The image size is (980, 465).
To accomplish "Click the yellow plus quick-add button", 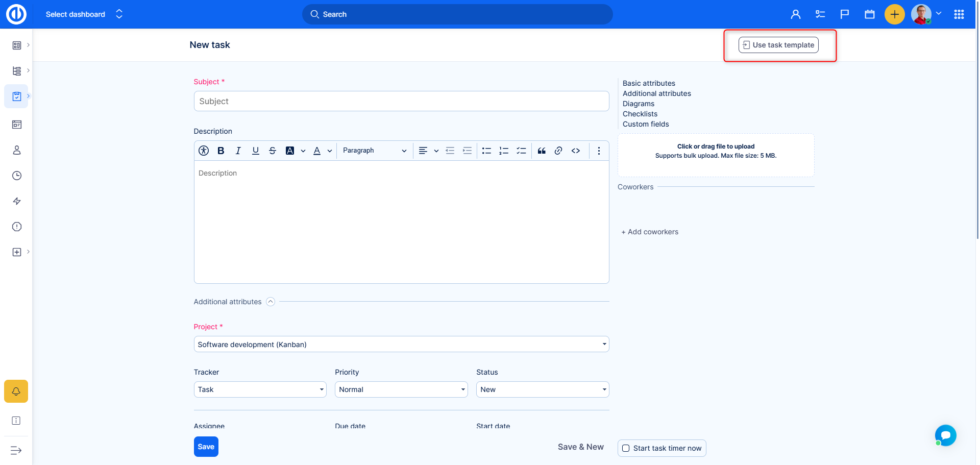I will [894, 14].
